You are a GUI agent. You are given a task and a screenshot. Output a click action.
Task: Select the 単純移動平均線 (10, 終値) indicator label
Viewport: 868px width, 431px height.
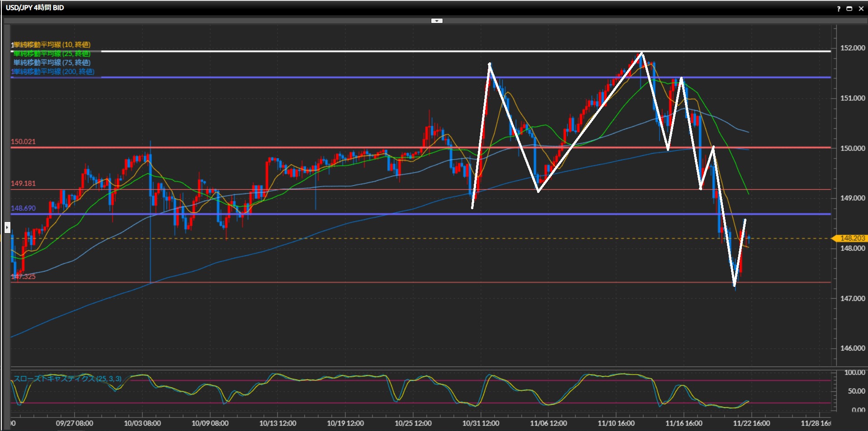[x=52, y=45]
